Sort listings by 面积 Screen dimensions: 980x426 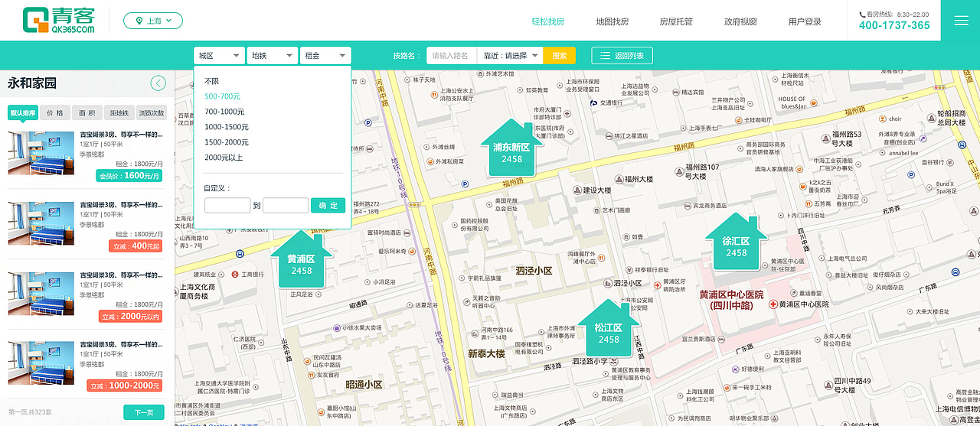87,113
